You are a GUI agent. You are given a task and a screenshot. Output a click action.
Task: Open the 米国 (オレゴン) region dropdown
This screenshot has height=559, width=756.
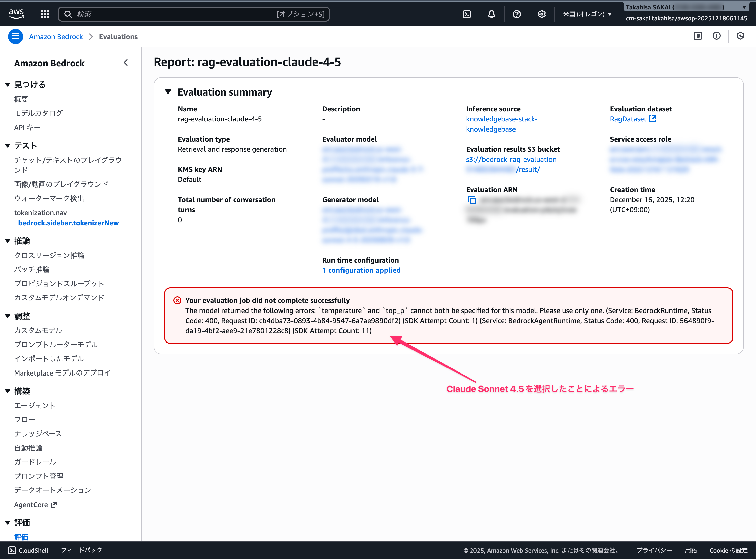point(587,14)
